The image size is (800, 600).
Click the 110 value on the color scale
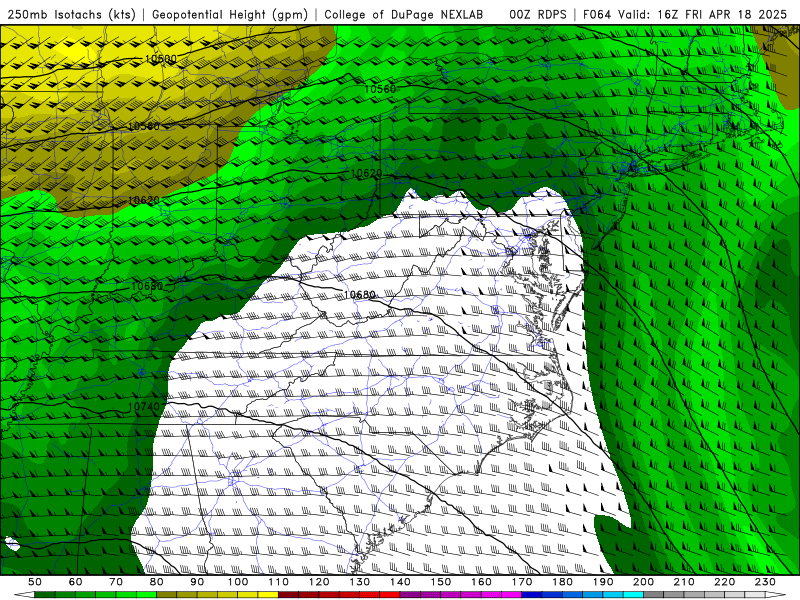tap(279, 582)
